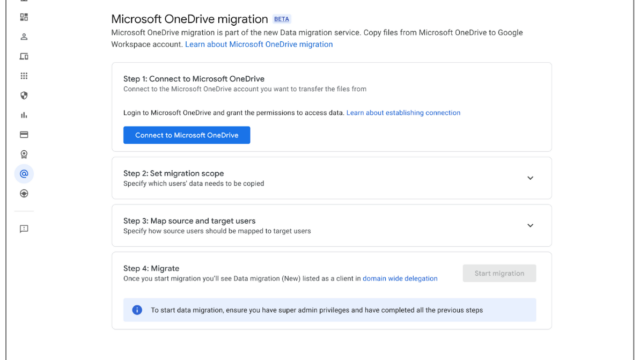Open Learn about establishing connection link
The width and height of the screenshot is (640, 360).
403,113
